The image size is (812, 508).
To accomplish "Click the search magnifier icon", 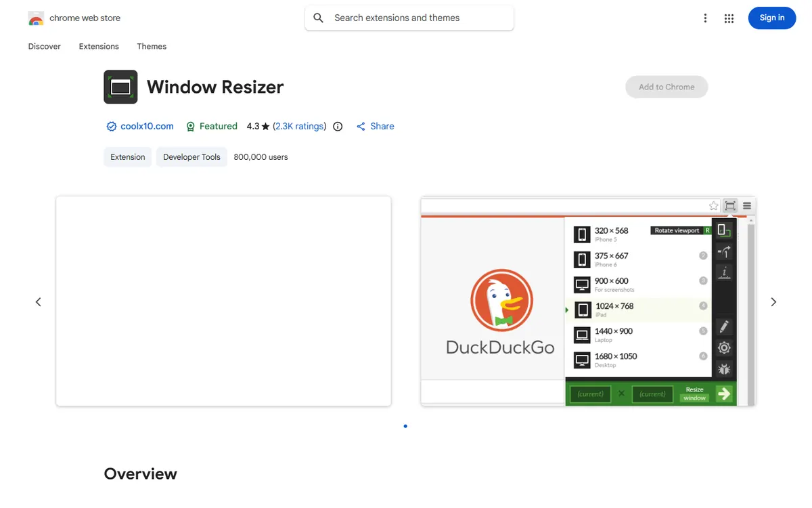I will pyautogui.click(x=319, y=18).
